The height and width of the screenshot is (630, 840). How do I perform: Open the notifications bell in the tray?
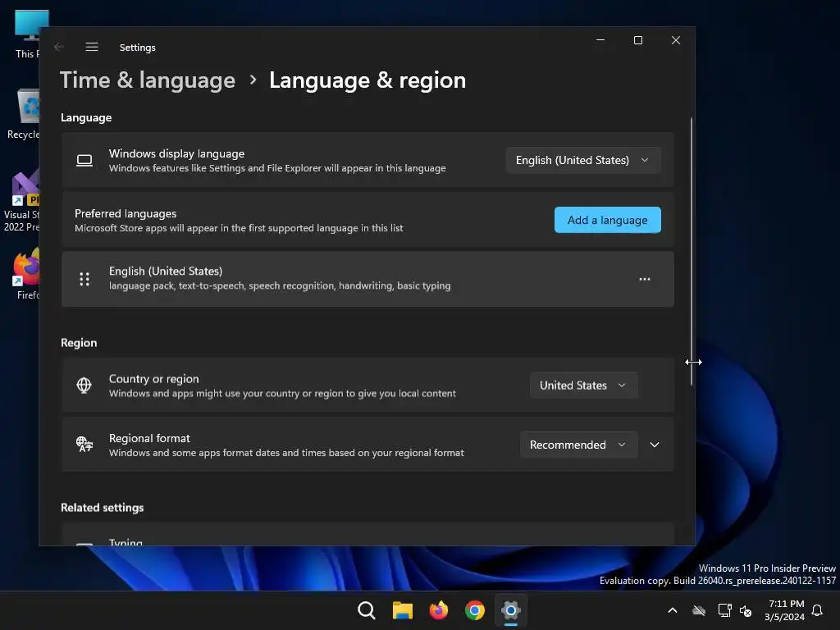(817, 610)
